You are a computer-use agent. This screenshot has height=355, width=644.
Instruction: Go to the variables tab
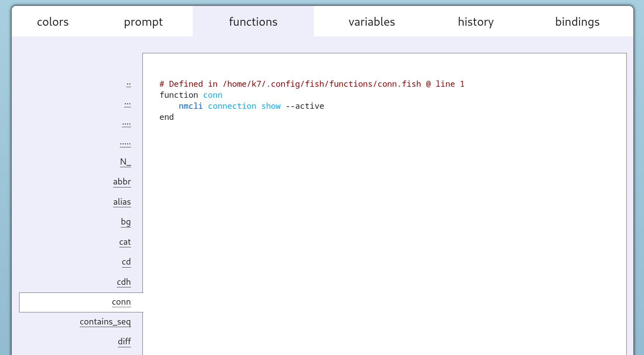pos(372,22)
